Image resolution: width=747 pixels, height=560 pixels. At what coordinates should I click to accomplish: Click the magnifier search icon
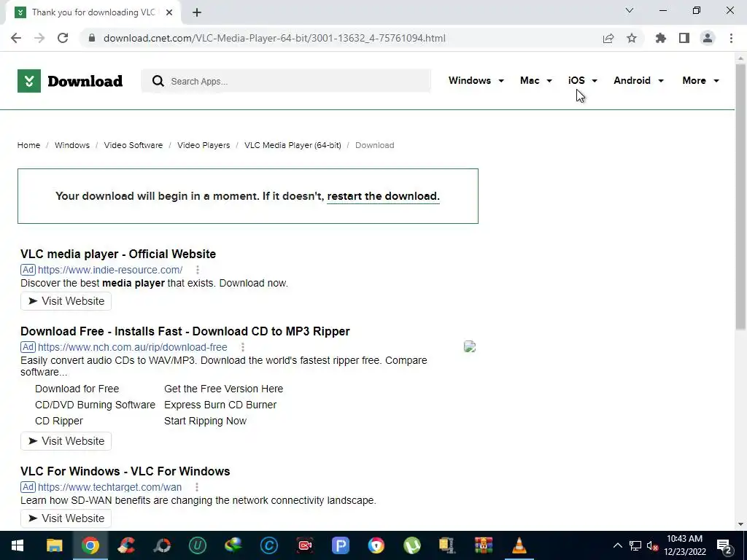tap(158, 81)
